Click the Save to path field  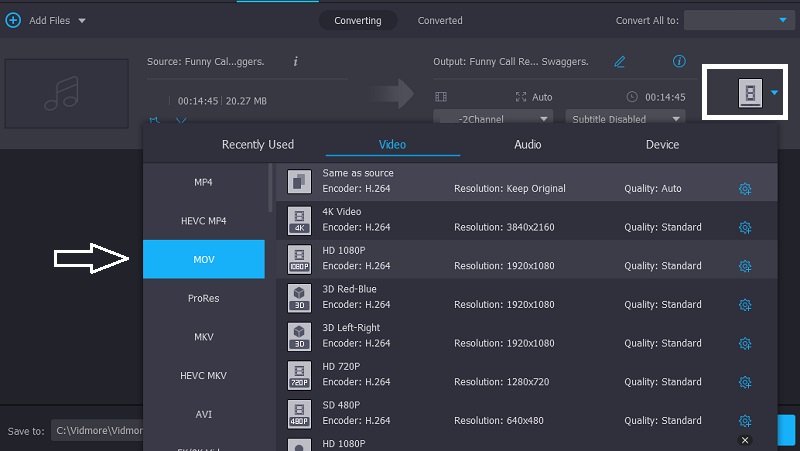(x=97, y=431)
